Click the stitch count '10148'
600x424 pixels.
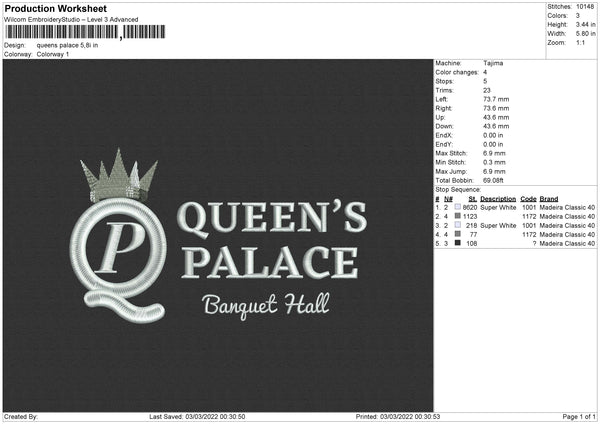585,7
